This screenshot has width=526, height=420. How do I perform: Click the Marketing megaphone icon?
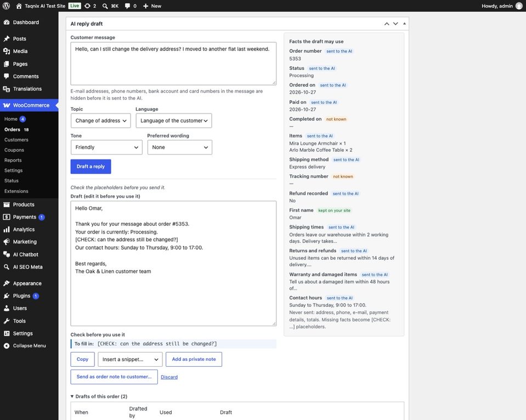coord(7,242)
